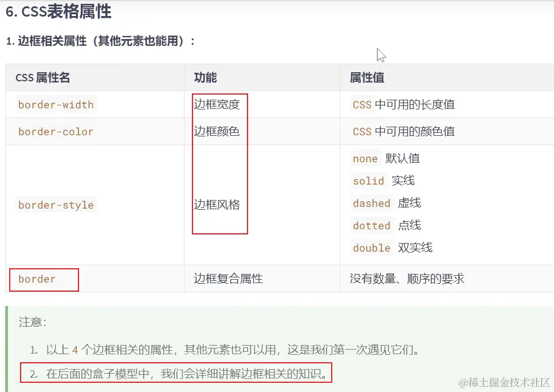Click the value 'CSS 中可用的长度值'
The image size is (554, 392).
(403, 105)
